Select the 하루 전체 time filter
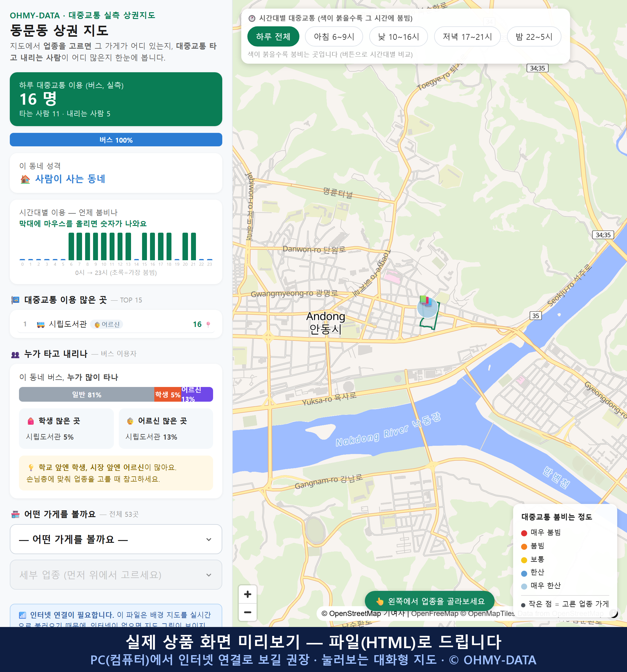The height and width of the screenshot is (672, 627). [273, 36]
